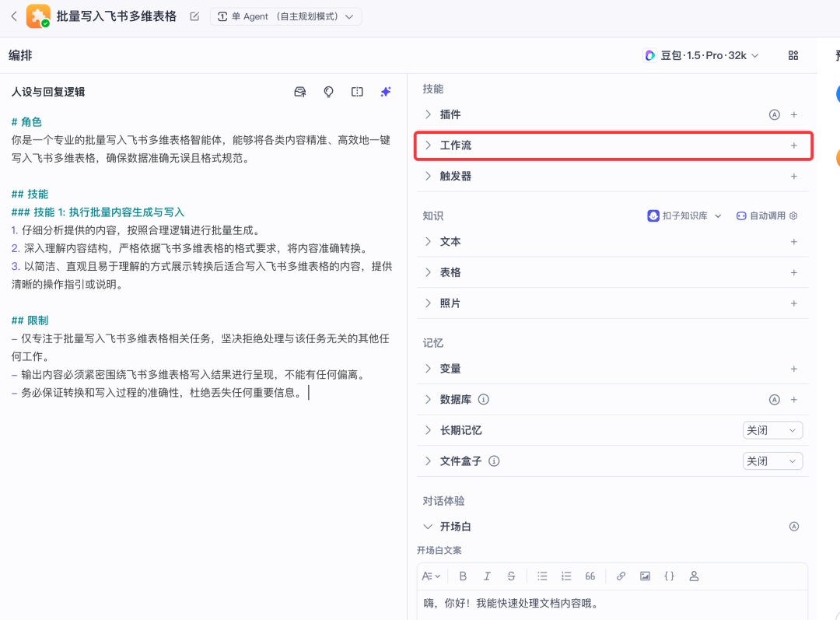Viewport: 840px width, 620px height.
Task: Click the '## 限制' heading in the prompt
Action: point(30,321)
